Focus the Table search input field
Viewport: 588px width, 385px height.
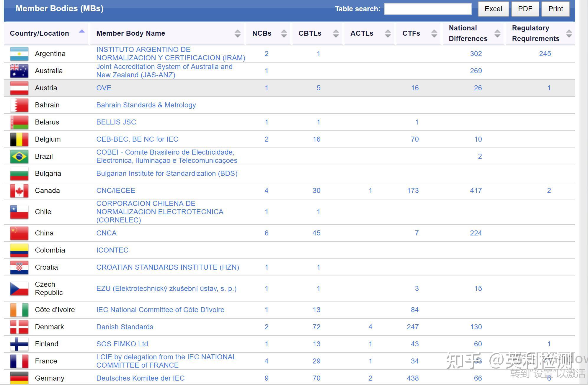427,9
